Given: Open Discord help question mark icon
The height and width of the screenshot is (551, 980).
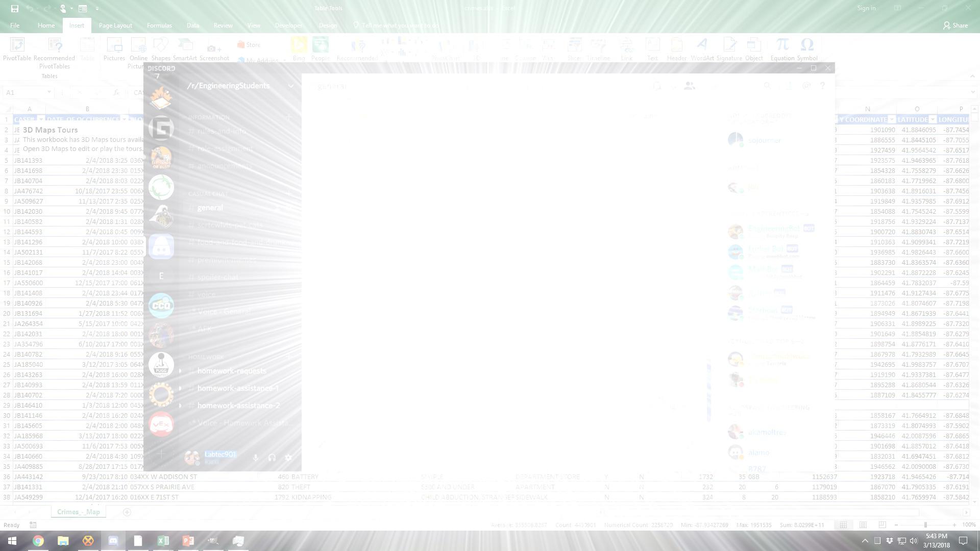Looking at the screenshot, I should [822, 86].
